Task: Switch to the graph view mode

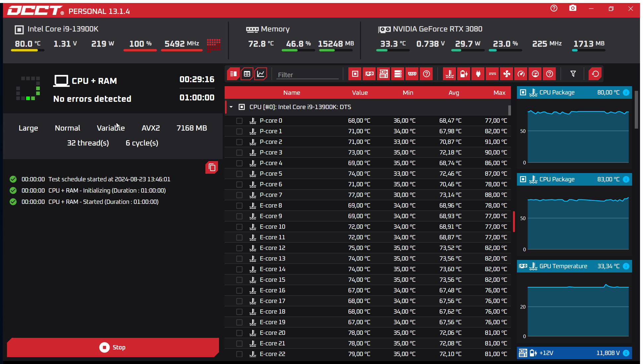Action: tap(261, 74)
